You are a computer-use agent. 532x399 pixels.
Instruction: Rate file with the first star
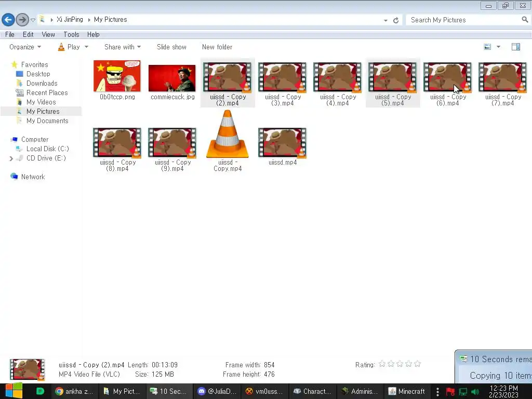[382, 364]
